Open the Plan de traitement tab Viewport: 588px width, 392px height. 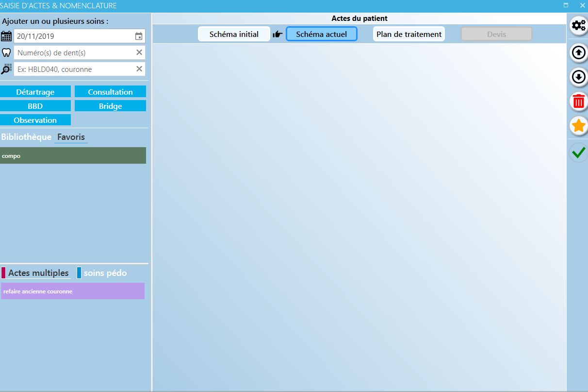[408, 34]
